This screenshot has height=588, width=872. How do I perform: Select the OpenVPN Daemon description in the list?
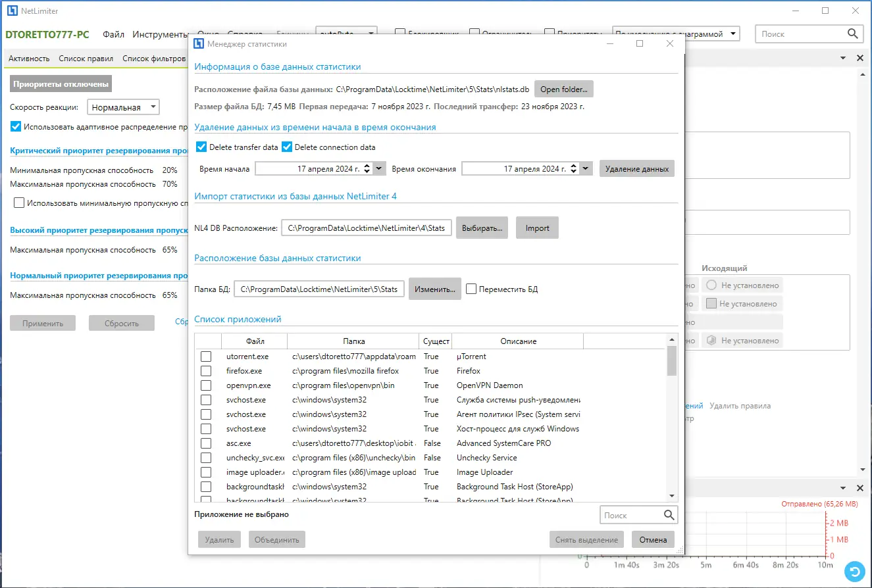point(490,385)
